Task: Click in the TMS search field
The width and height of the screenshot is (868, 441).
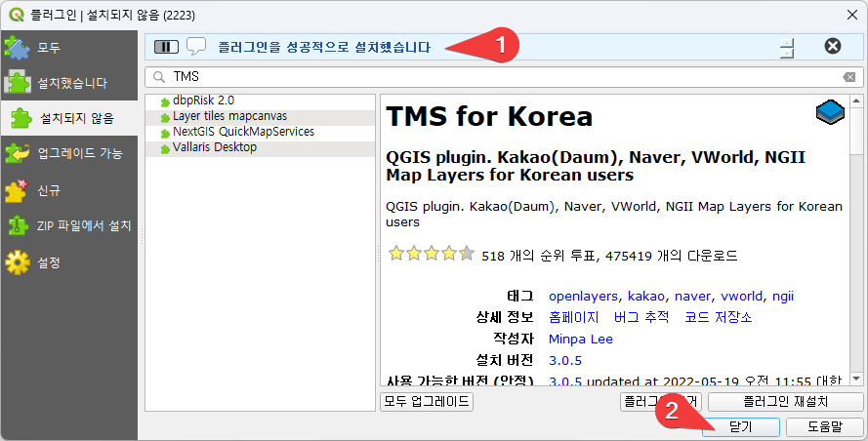Action: tap(488, 77)
